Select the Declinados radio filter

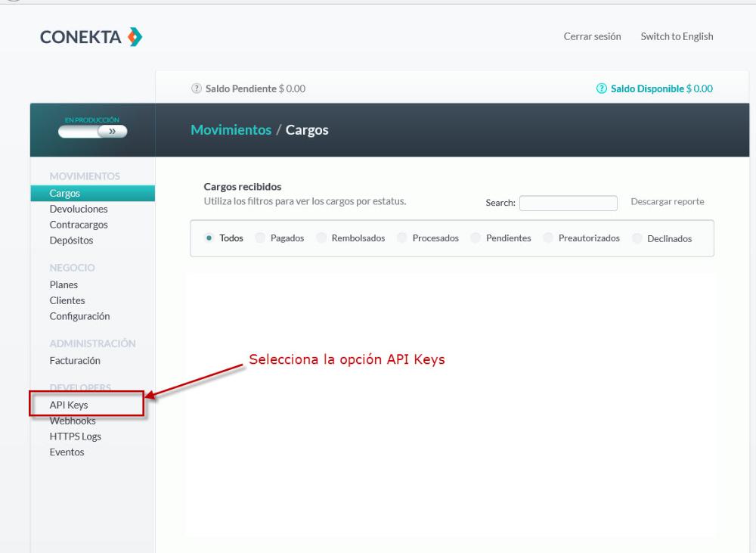tap(637, 238)
